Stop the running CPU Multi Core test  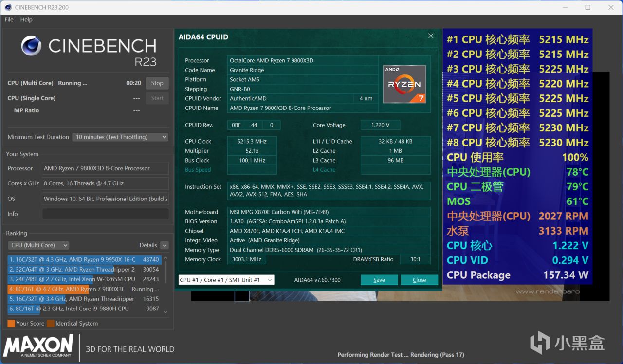[x=157, y=83]
